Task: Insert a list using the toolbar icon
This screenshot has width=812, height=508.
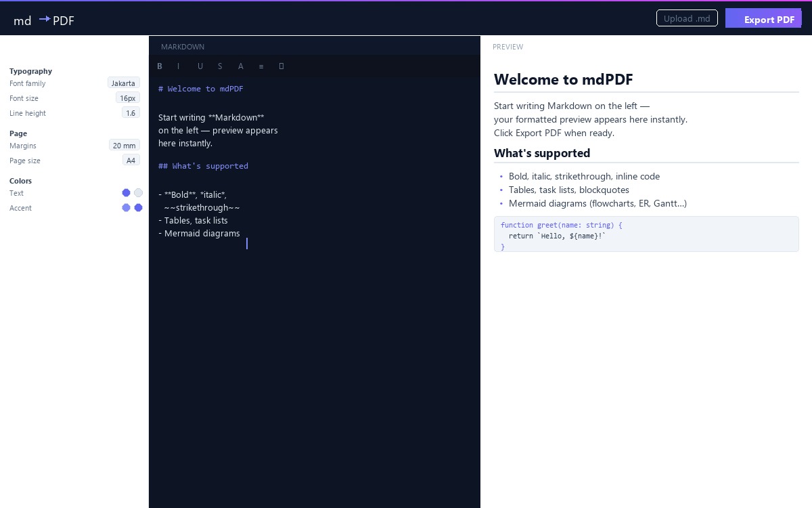Action: [x=261, y=66]
